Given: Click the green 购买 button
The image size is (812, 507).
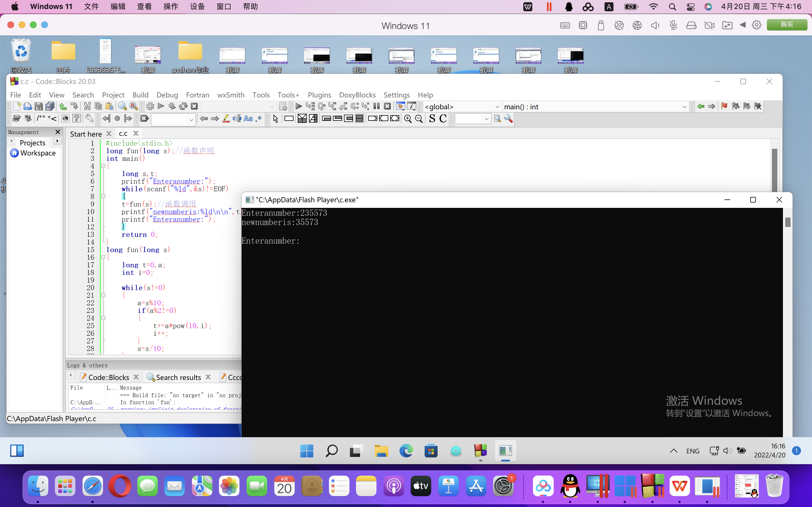Looking at the screenshot, I should pos(787,25).
